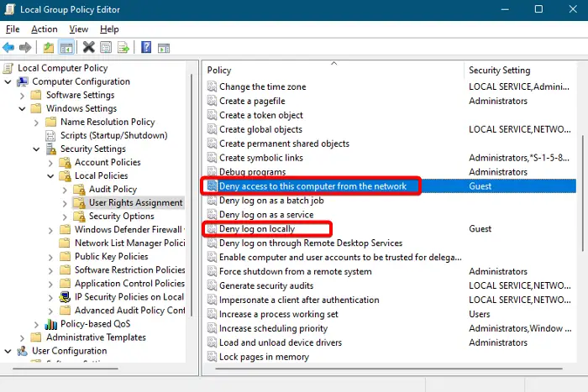Click the Computer Configuration computer icon
588x392 pixels.
click(x=23, y=81)
